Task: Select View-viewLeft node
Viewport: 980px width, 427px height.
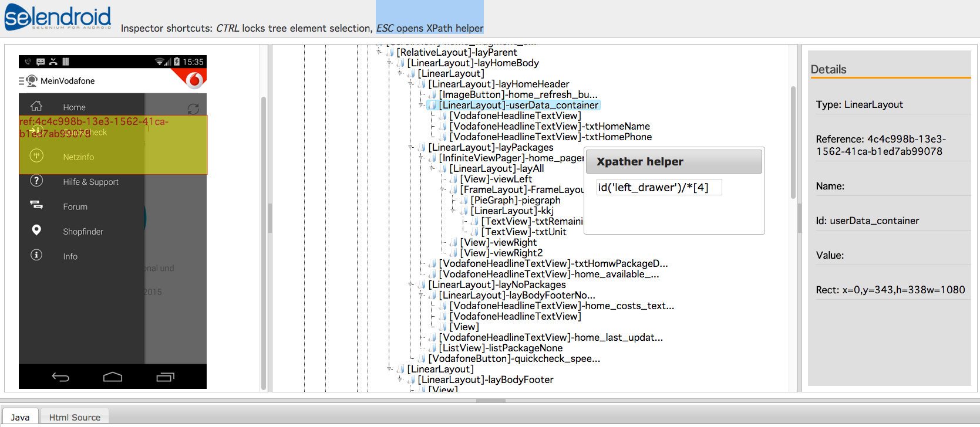Action: point(496,179)
